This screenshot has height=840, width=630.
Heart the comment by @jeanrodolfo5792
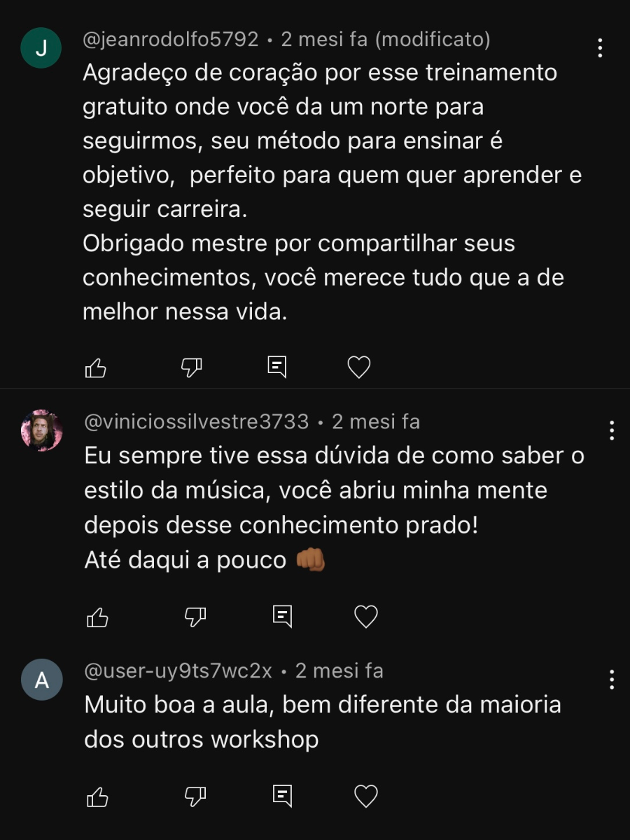pyautogui.click(x=359, y=367)
